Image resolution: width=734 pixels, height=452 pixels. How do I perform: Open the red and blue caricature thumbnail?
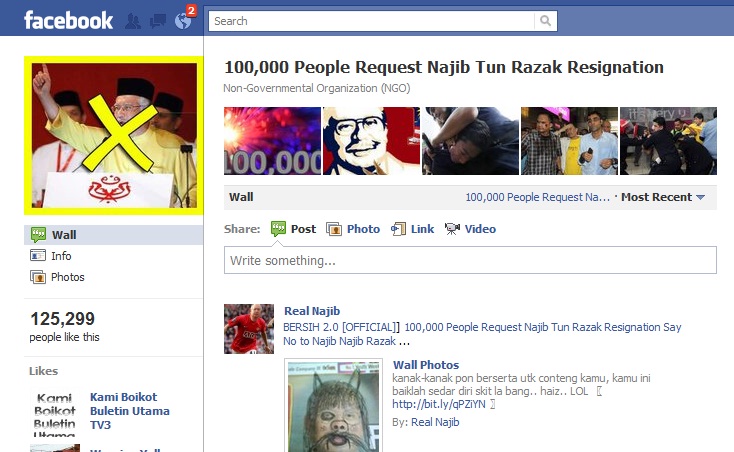click(x=372, y=141)
